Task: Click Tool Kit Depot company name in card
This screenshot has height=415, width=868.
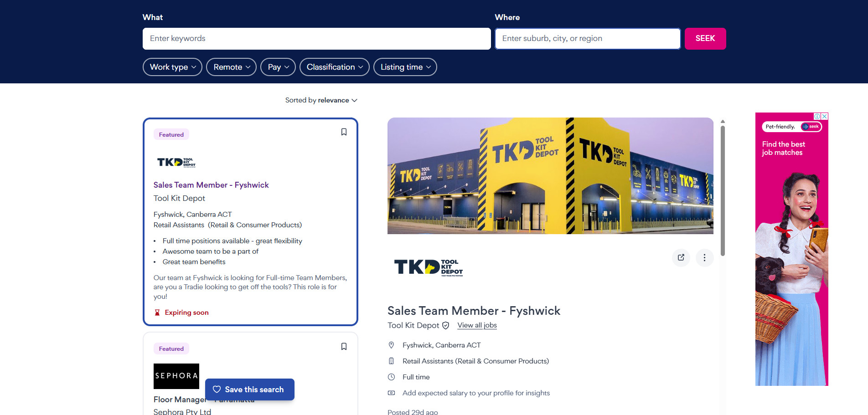Action: 179,198
